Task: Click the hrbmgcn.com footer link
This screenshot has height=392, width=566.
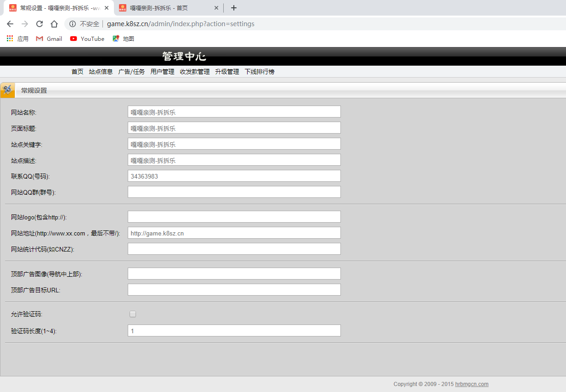Action: point(472,384)
